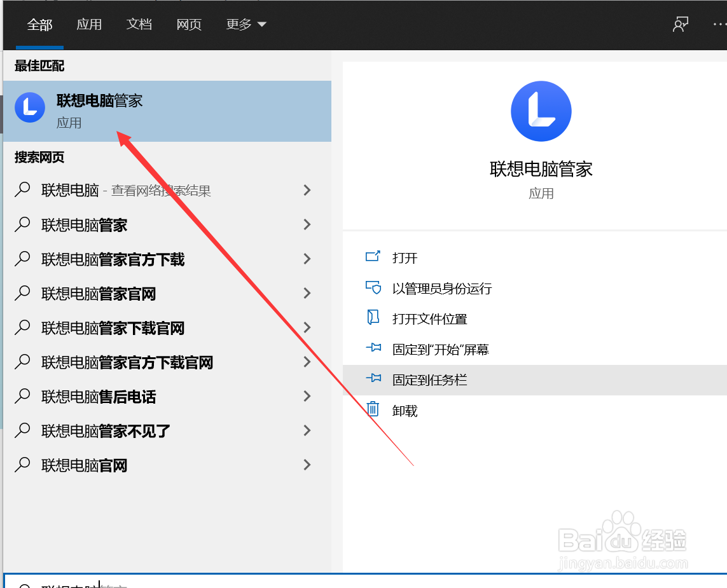Switch to the 应用 tab
The height and width of the screenshot is (588, 727).
(x=89, y=25)
